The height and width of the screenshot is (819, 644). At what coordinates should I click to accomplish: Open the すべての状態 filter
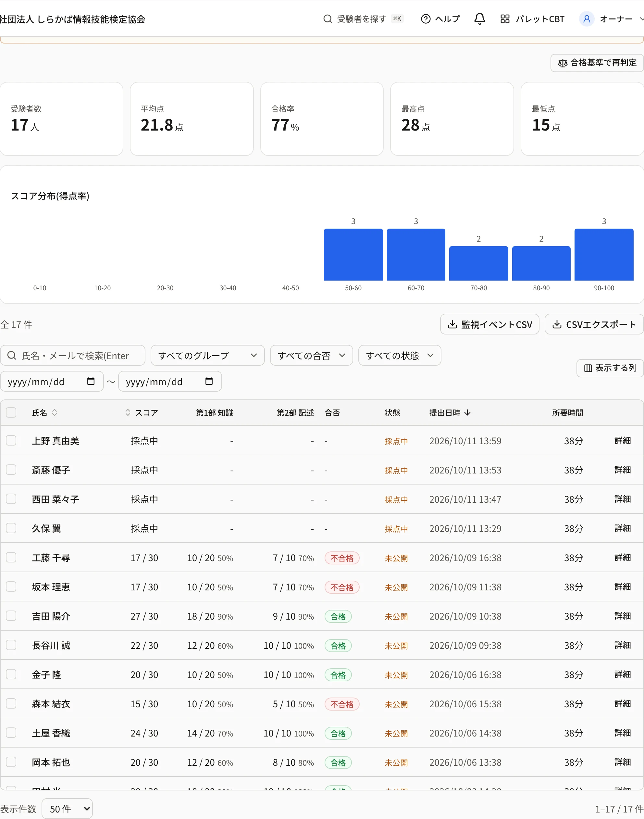(400, 355)
